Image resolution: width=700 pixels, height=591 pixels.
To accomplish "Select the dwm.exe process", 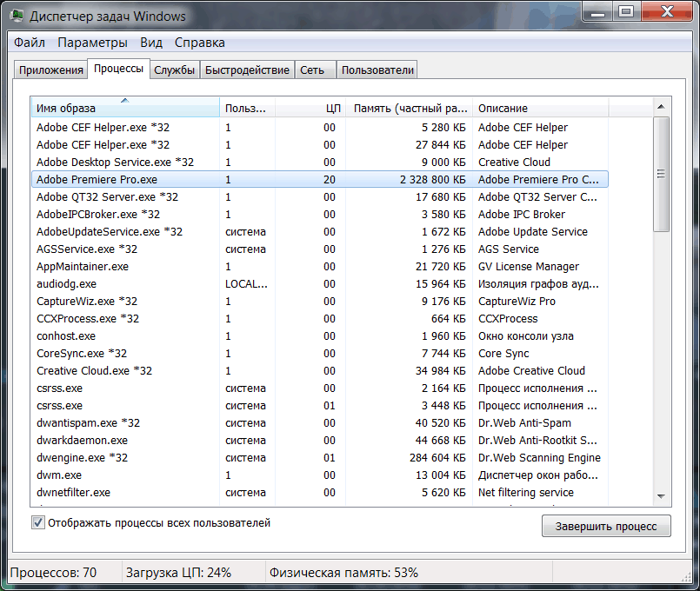I will pyautogui.click(x=320, y=475).
